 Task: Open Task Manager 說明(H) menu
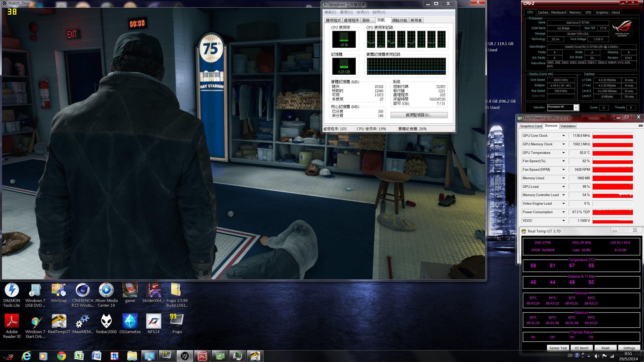tap(379, 12)
